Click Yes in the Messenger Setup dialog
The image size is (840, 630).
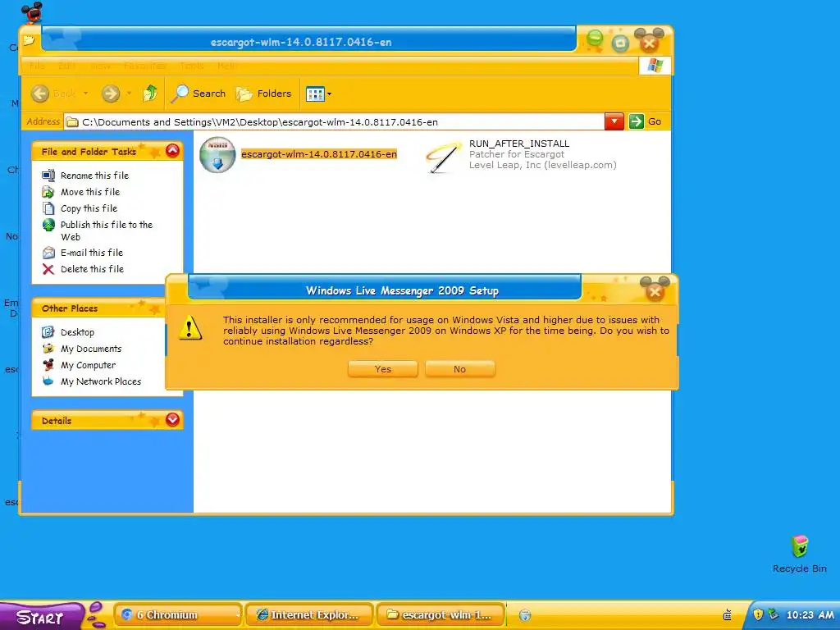tap(382, 369)
